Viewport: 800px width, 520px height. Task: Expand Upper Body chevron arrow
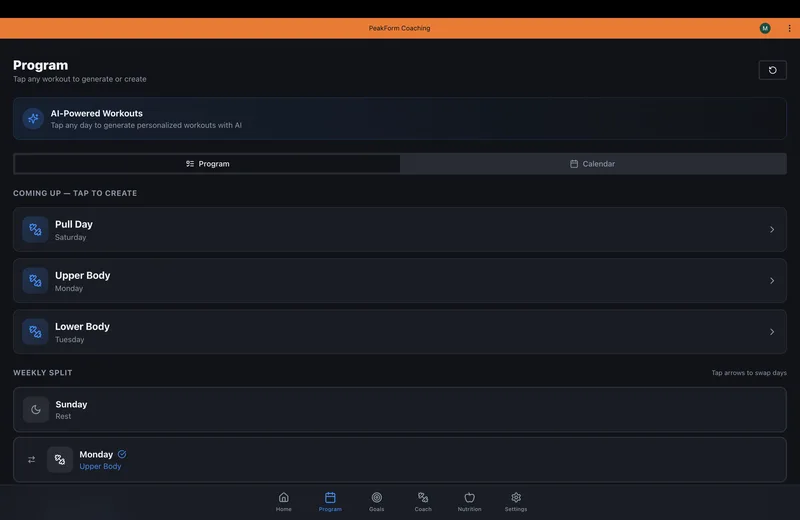click(771, 281)
